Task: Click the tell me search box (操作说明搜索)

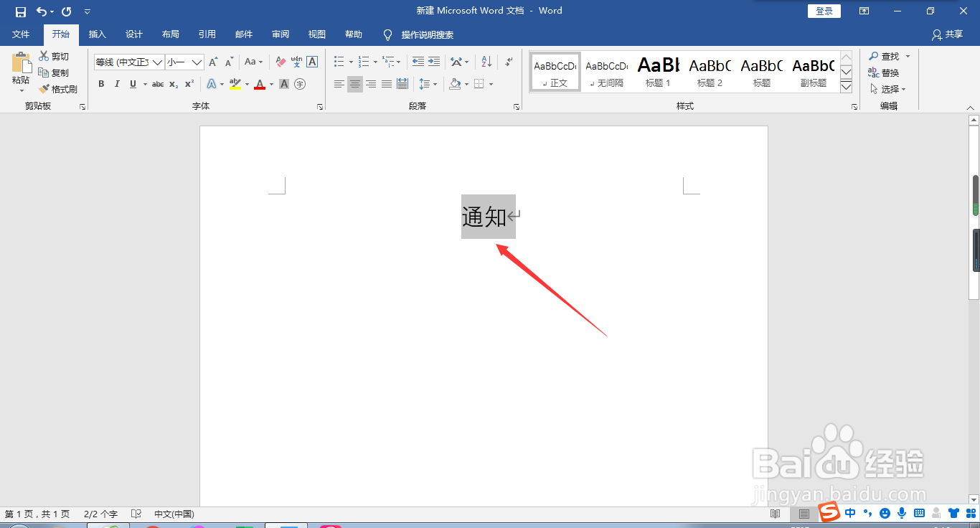Action: tap(427, 34)
